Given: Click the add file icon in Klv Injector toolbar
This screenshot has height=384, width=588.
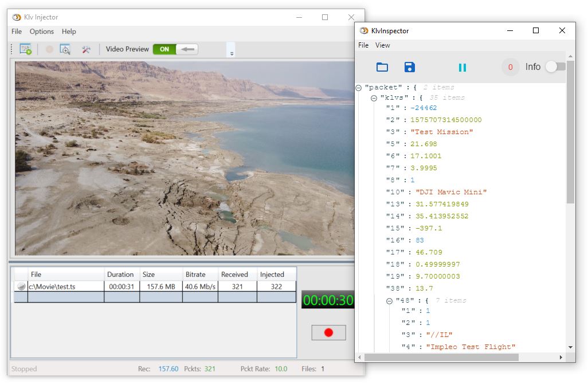Looking at the screenshot, I should tap(26, 49).
